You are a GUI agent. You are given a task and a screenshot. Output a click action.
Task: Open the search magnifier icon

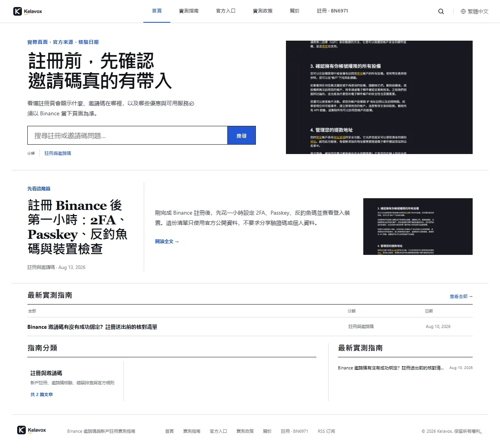click(441, 11)
